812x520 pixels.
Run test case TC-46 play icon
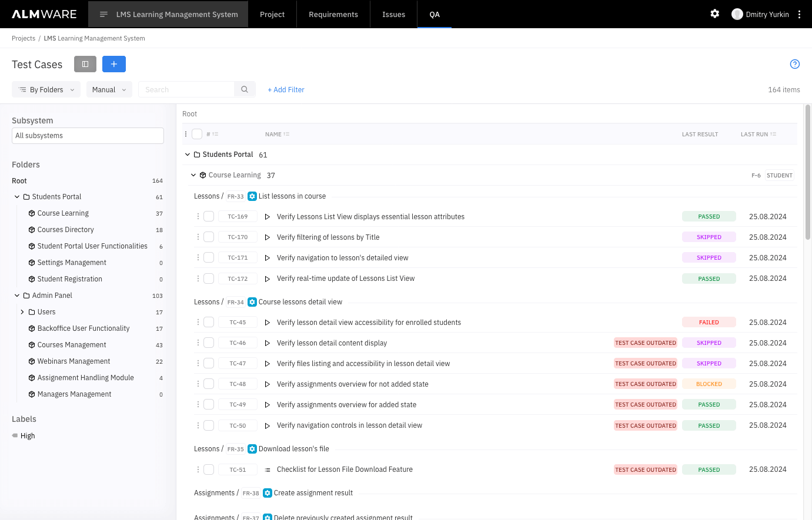[x=267, y=343]
